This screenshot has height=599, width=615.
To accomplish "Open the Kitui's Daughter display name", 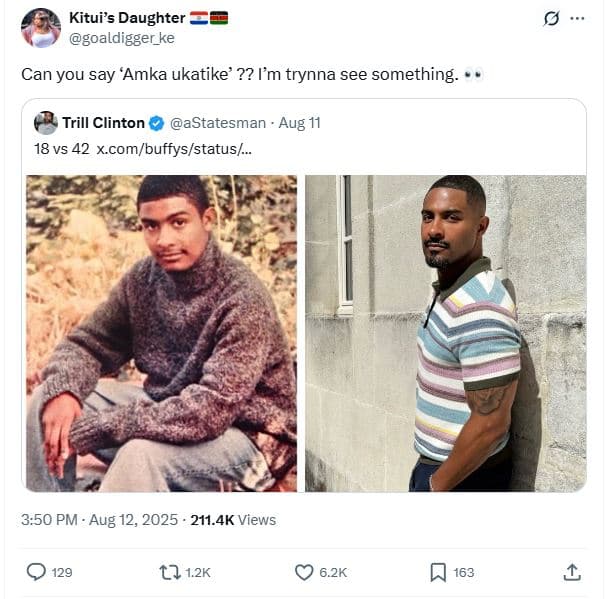I will coord(125,18).
